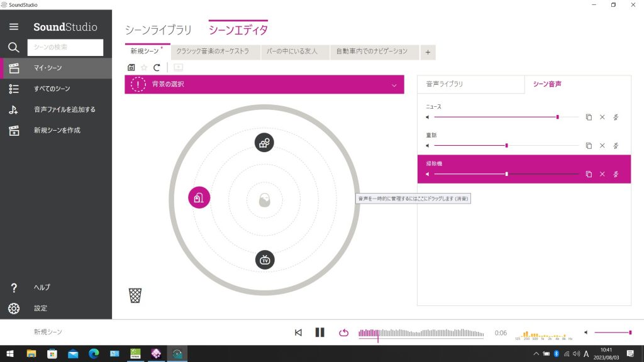Click 新規シーンを作成 in sidebar
The image size is (644, 362).
[57, 130]
